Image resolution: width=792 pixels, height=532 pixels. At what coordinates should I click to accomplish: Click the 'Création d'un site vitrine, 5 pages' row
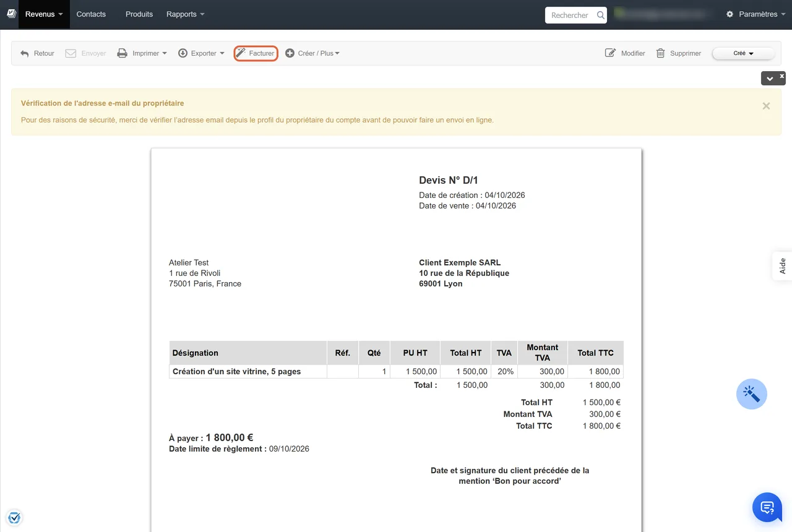coord(396,371)
